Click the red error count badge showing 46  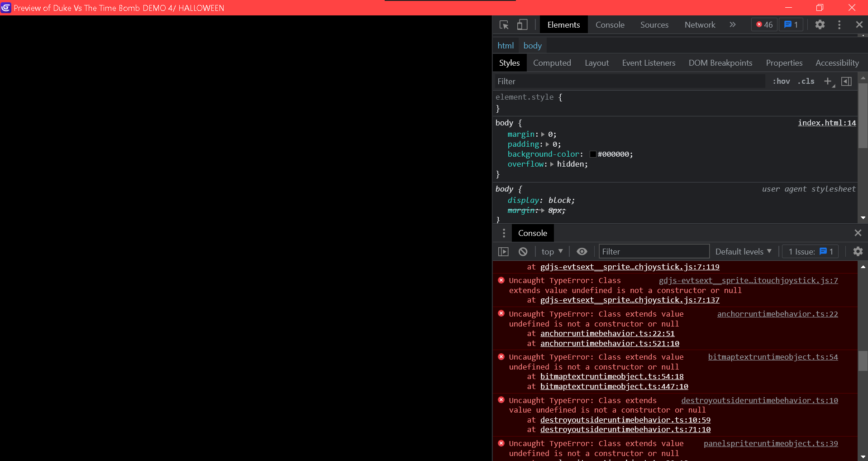pos(764,25)
